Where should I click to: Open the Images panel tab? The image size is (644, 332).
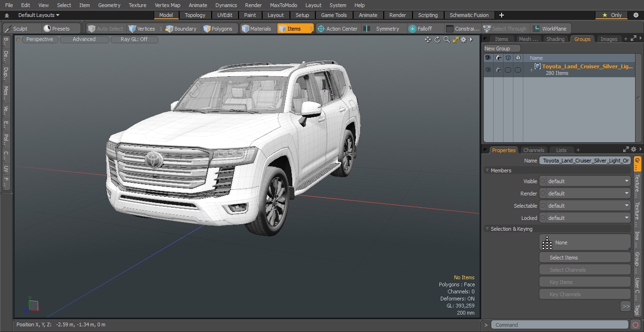coord(609,39)
